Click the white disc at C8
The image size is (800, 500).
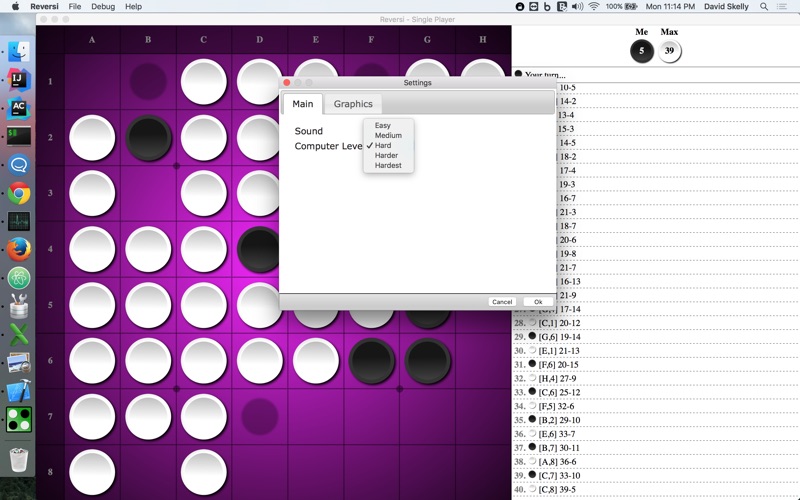[204, 472]
